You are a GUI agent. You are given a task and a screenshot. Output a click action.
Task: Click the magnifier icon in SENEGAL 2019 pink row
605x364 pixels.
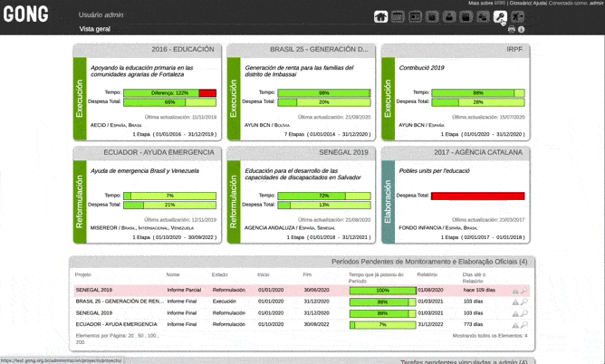click(523, 291)
